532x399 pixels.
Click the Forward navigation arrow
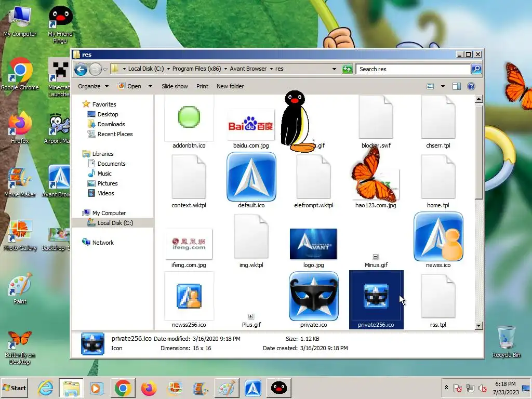(96, 70)
